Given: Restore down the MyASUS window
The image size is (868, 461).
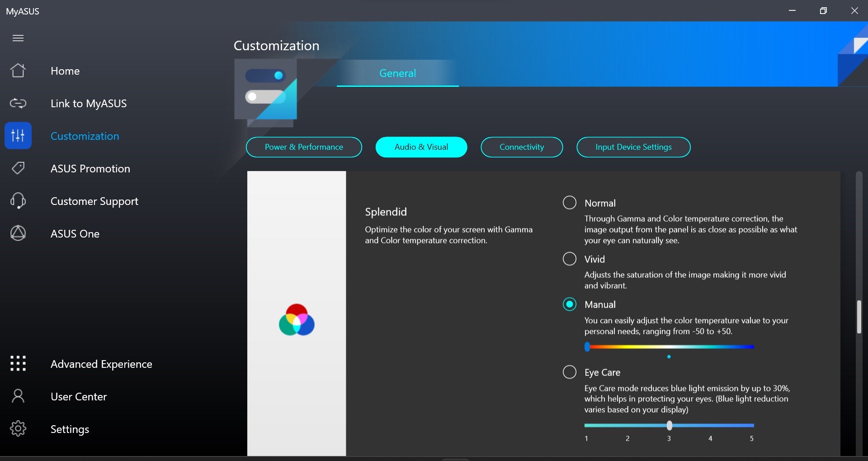Looking at the screenshot, I should (823, 10).
